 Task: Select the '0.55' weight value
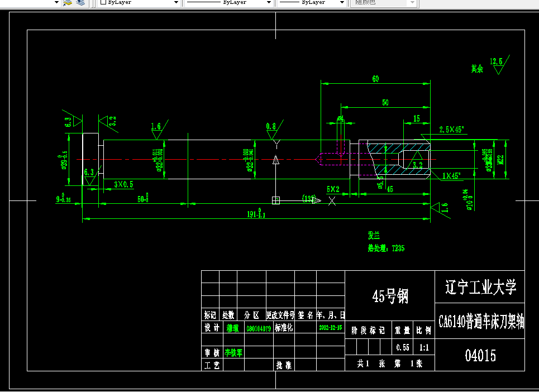(403, 347)
